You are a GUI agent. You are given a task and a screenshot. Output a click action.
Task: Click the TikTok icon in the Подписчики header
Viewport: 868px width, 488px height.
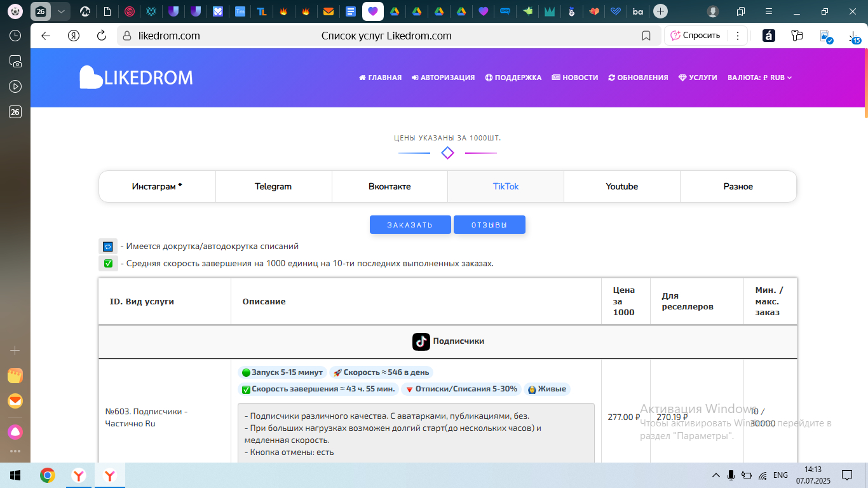tap(421, 342)
